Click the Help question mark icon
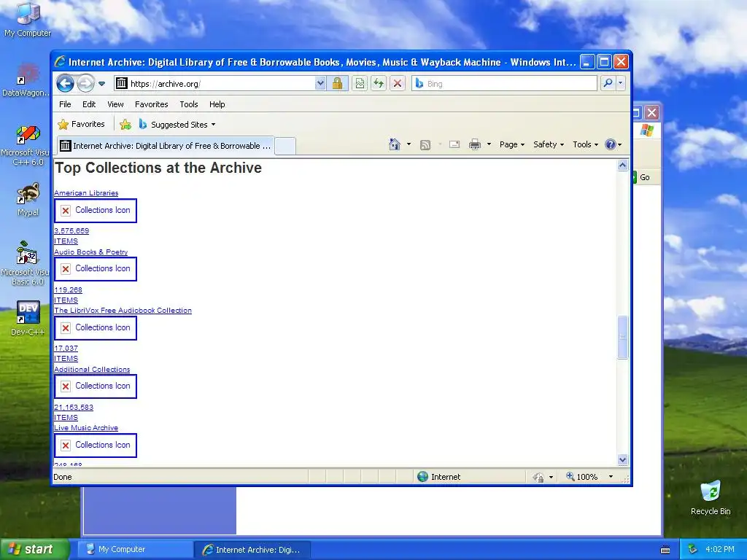Screen dimensions: 747x560 click(611, 144)
